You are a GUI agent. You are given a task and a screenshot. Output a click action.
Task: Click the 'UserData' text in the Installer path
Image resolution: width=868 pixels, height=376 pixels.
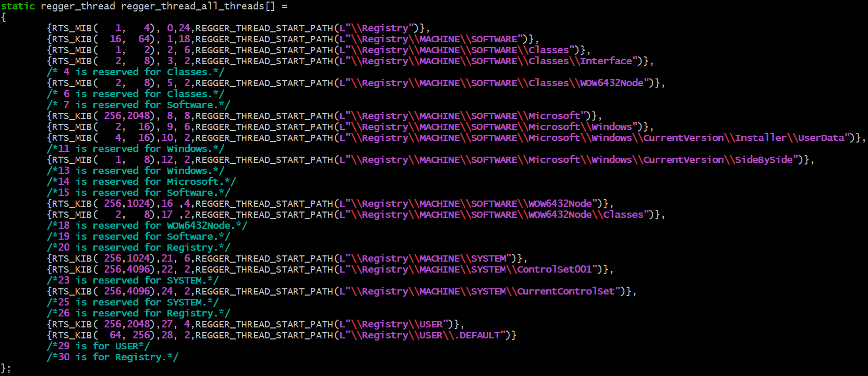[821, 138]
